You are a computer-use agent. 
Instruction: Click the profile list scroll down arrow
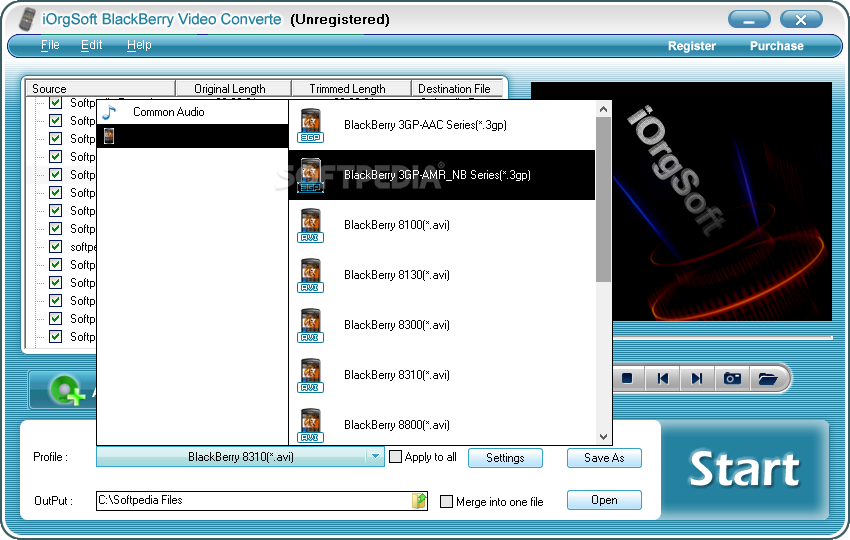[603, 436]
